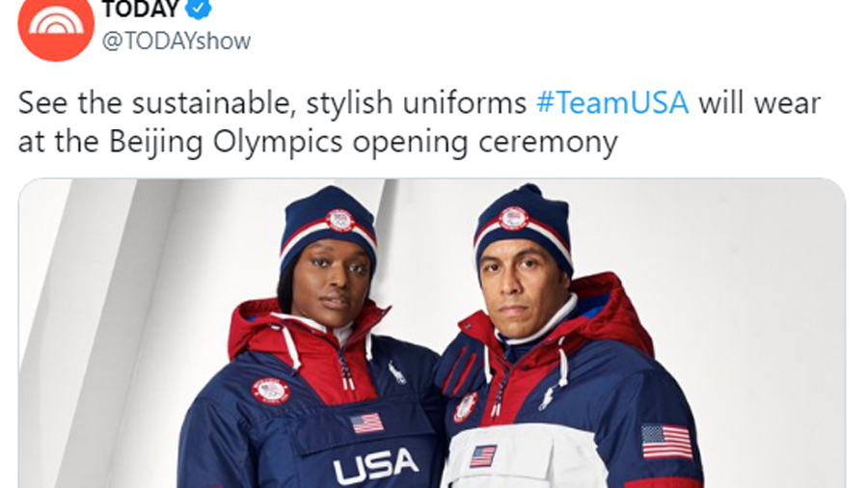Click the navy glove on the right athlete's shoulder

coord(457,363)
